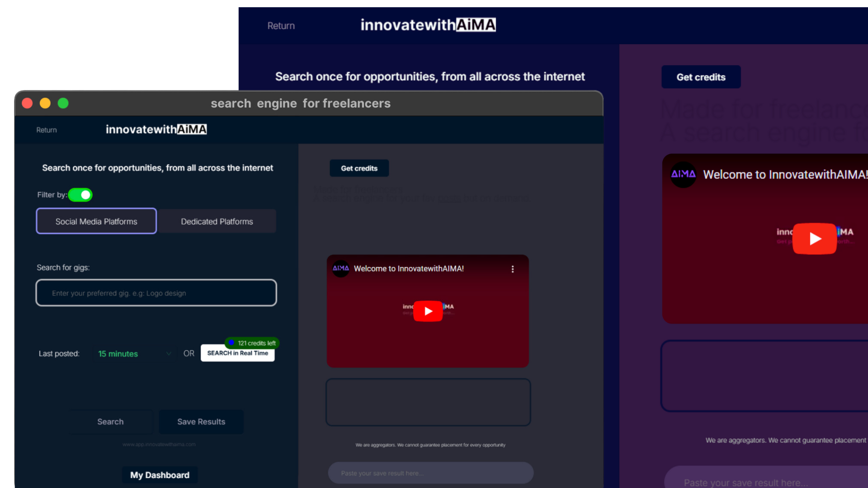Click the yellow minimize window button
Image resolution: width=868 pixels, height=488 pixels.
pos(45,103)
